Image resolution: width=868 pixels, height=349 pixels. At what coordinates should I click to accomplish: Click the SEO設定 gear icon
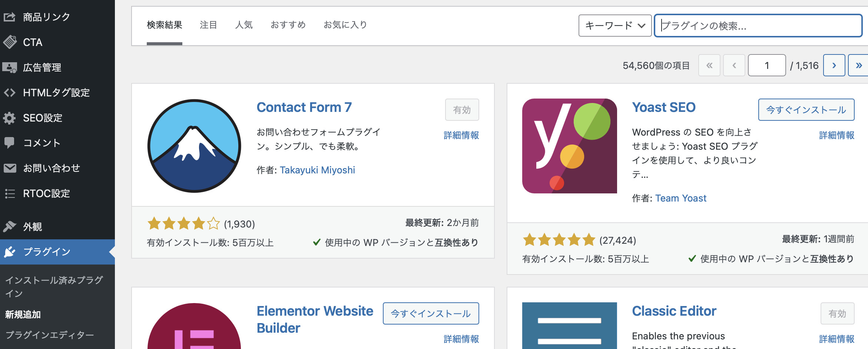[x=10, y=118]
